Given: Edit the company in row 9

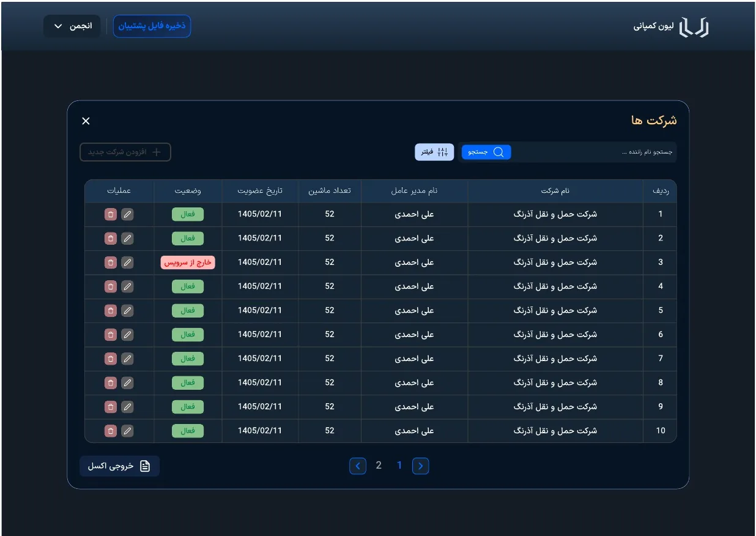Looking at the screenshot, I should 127,406.
